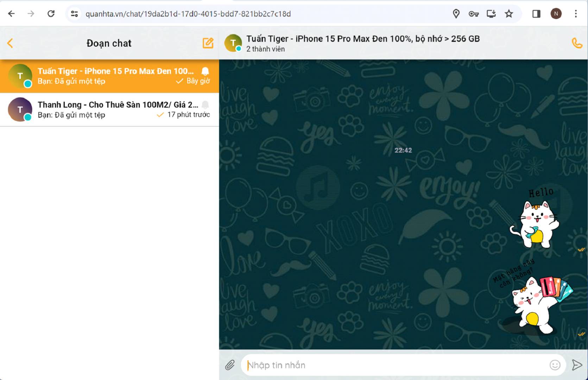Click the cat sticker holding credit cards
Screen dimensions: 588x380
pos(533,297)
